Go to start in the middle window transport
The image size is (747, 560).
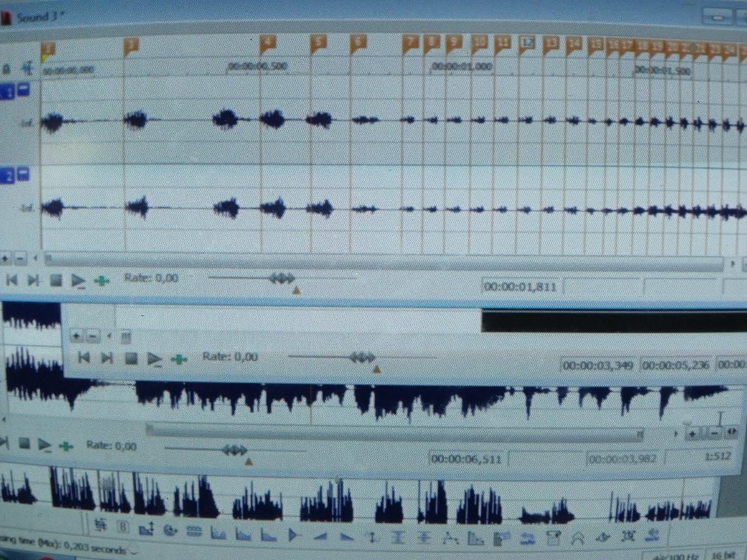84,357
